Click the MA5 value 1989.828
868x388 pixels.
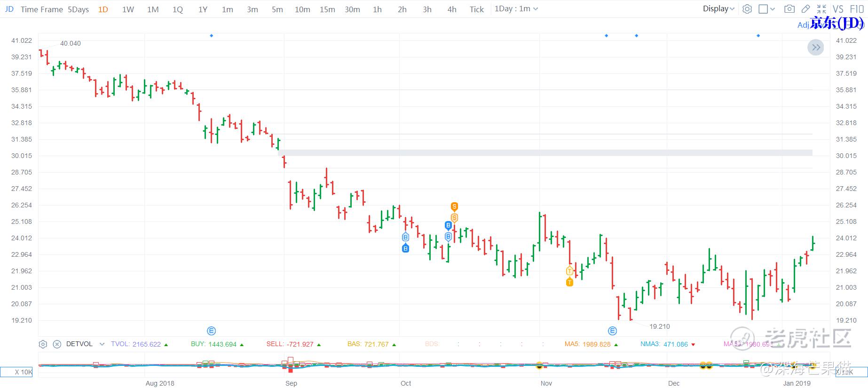click(597, 344)
